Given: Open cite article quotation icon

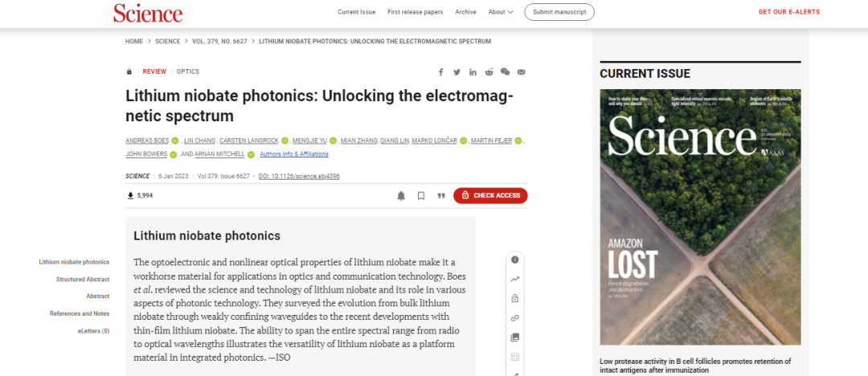Looking at the screenshot, I should tap(441, 195).
